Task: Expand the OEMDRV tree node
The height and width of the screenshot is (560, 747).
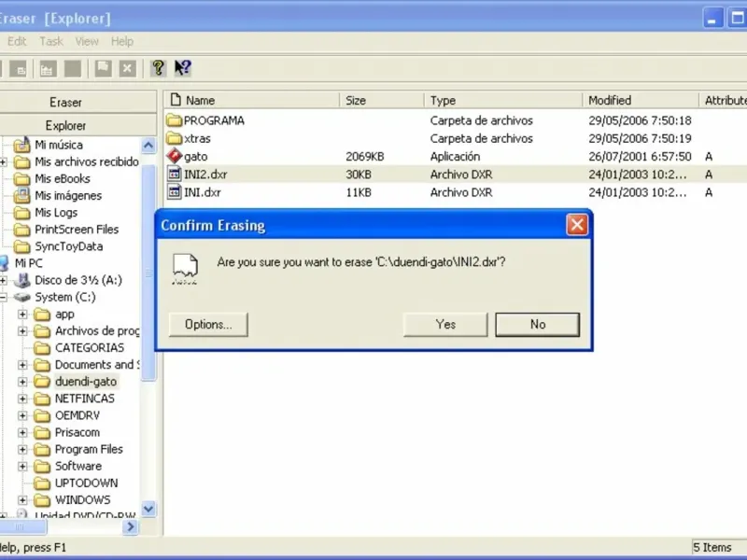Action: click(x=22, y=415)
